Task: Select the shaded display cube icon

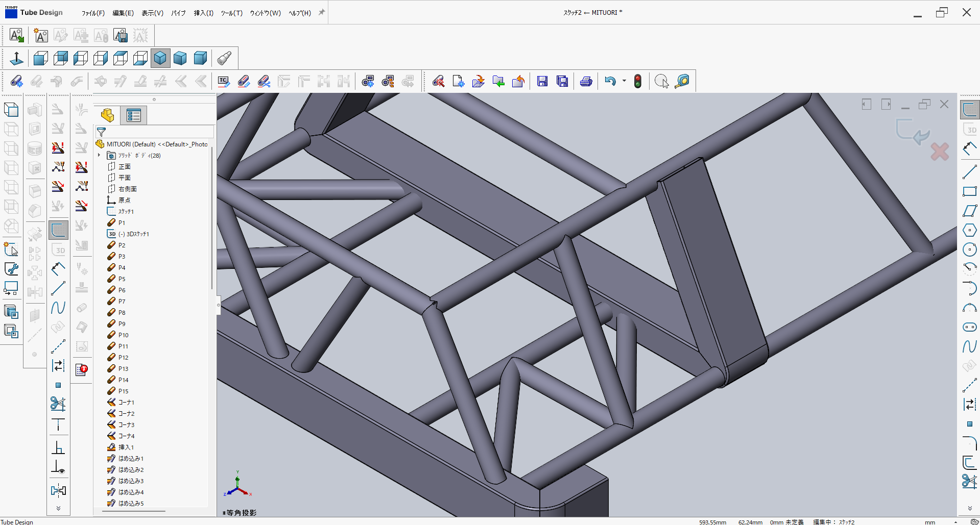Action: [x=180, y=58]
